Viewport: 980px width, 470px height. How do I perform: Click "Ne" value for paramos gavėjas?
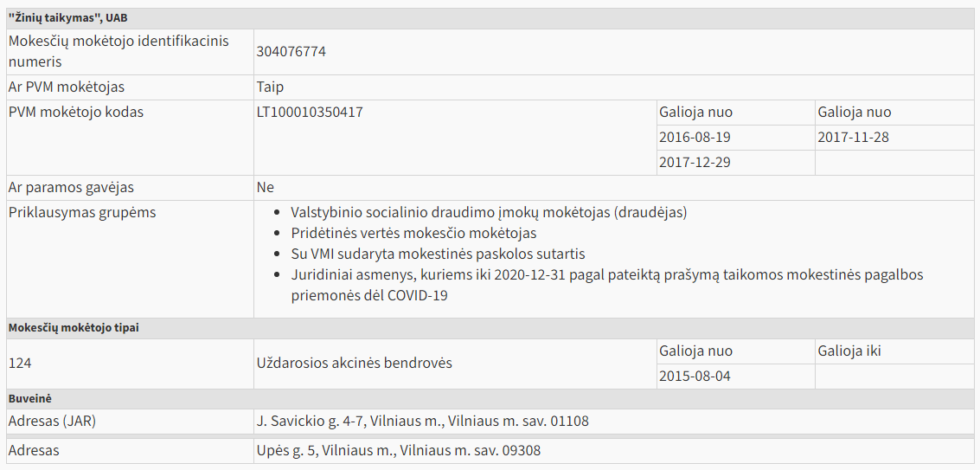click(265, 188)
